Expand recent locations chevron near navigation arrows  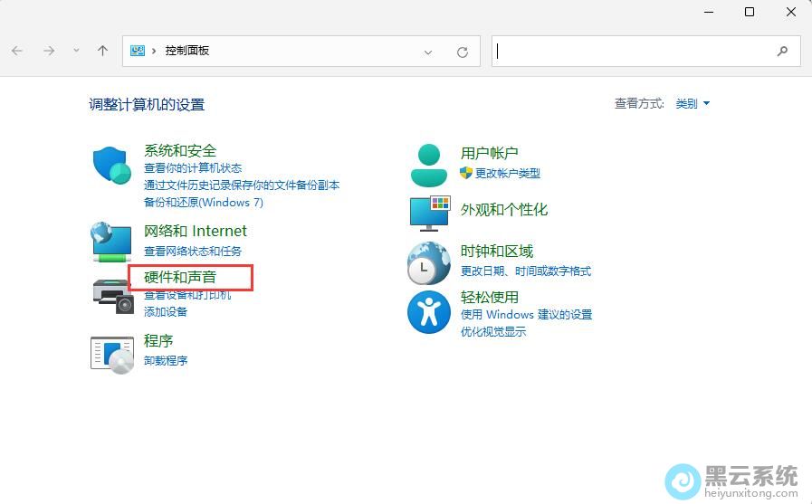(76, 51)
